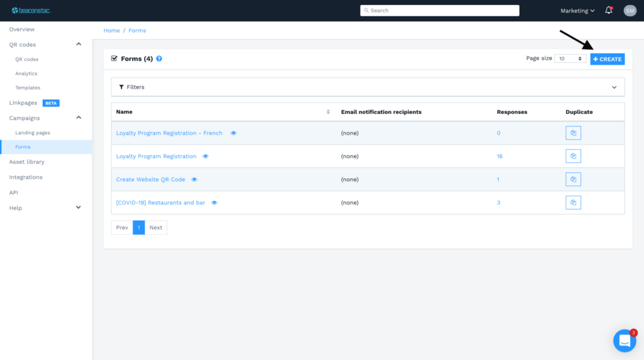Image resolution: width=644 pixels, height=360 pixels.
Task: Open Loyalty Program Registration form link
Action: pos(156,156)
